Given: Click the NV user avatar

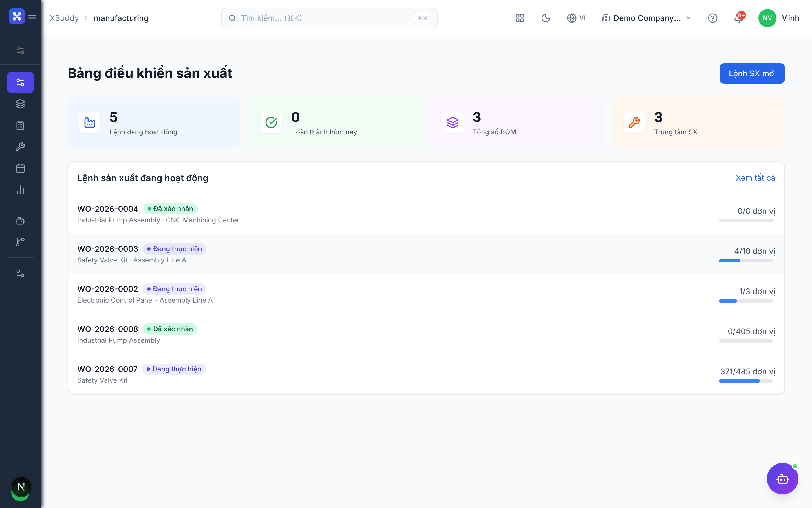Looking at the screenshot, I should (767, 18).
